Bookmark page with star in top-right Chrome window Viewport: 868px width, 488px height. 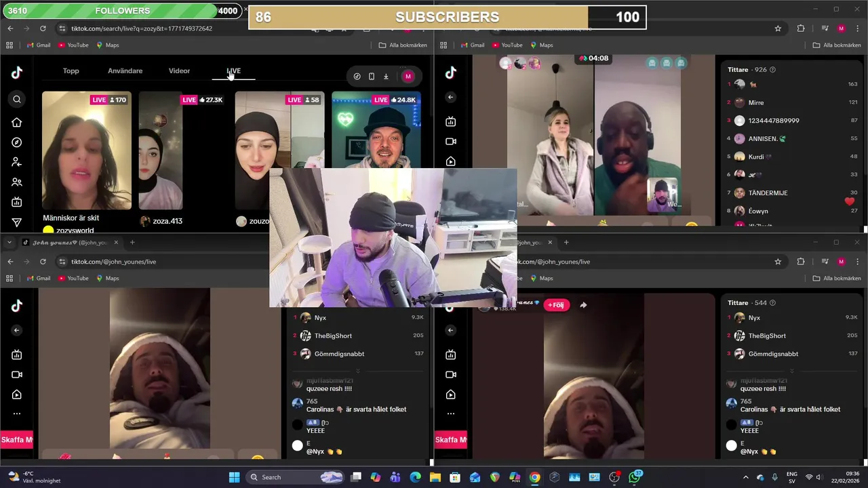click(778, 28)
